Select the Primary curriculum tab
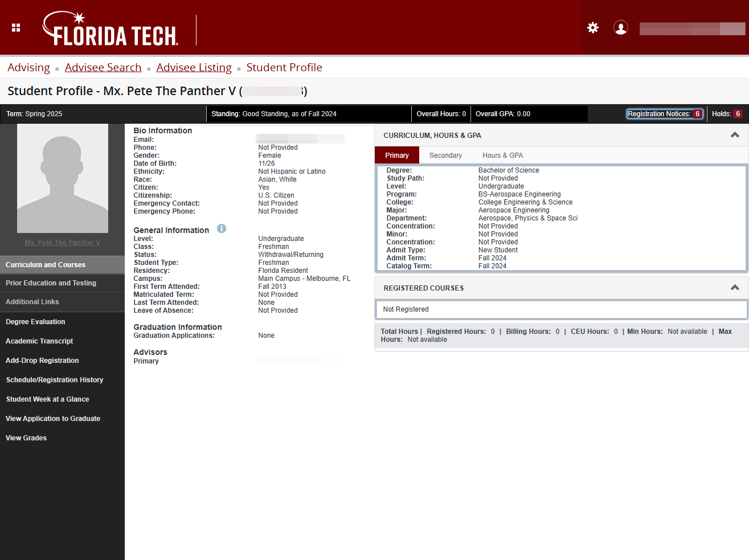 (x=397, y=155)
